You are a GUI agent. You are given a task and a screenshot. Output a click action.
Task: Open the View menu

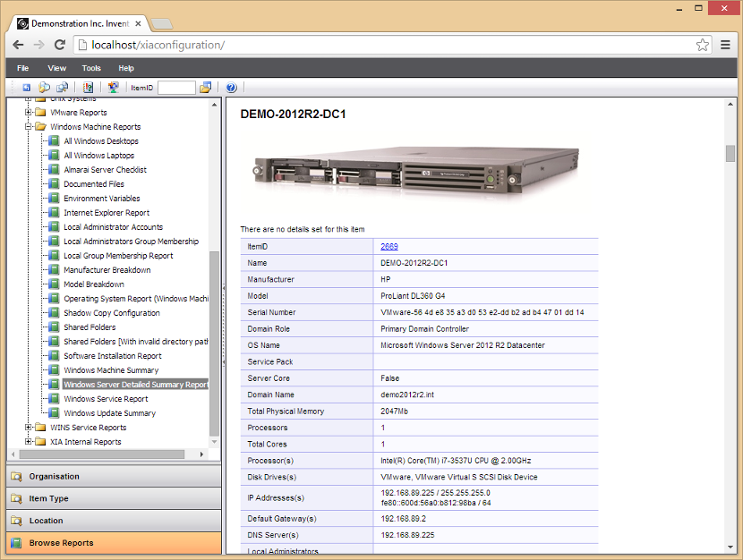(x=57, y=68)
